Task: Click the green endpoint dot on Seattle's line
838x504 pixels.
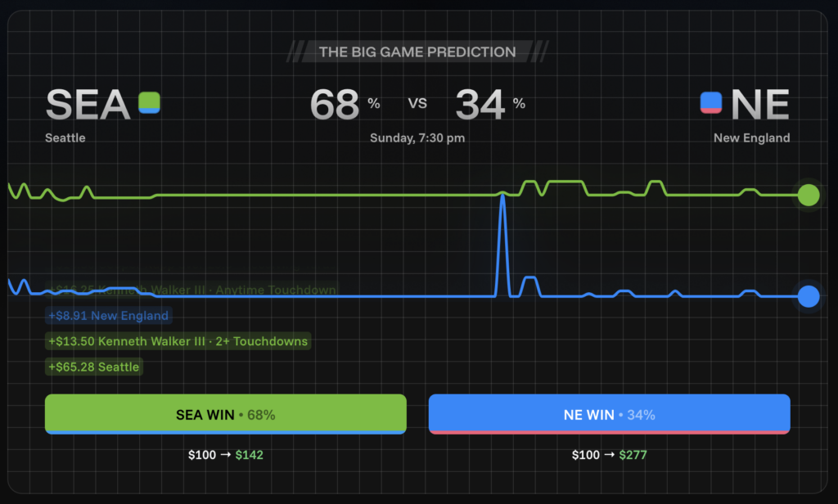Action: (x=808, y=195)
